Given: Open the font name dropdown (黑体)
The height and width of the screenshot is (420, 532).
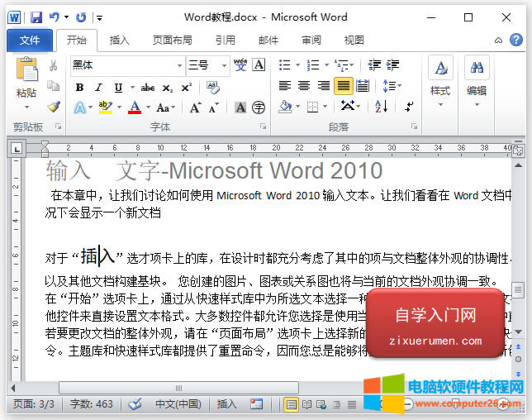Looking at the screenshot, I should 179,65.
